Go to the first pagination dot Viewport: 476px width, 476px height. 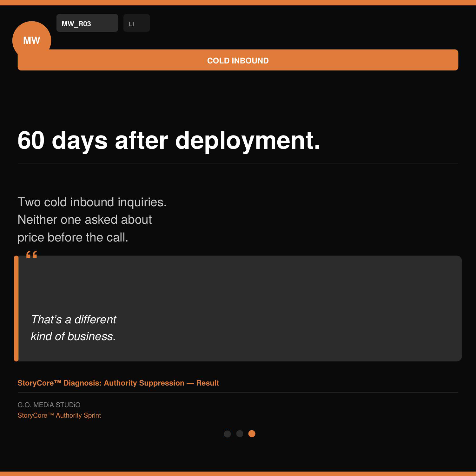pyautogui.click(x=227, y=434)
